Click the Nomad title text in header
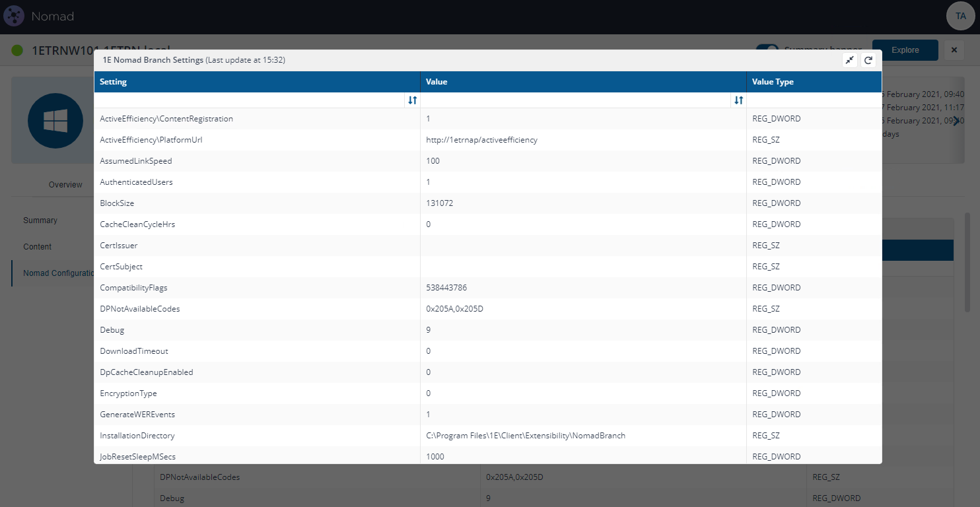 click(53, 16)
